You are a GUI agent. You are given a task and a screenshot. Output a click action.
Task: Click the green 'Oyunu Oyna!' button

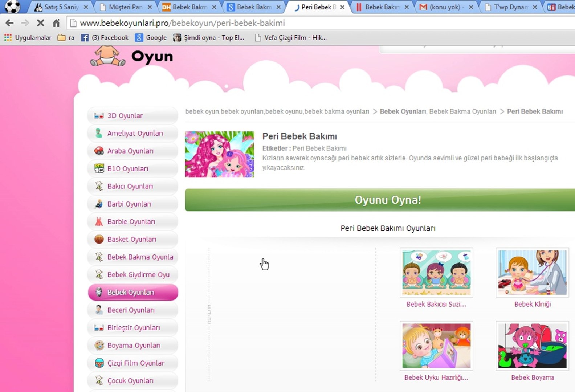(x=380, y=200)
